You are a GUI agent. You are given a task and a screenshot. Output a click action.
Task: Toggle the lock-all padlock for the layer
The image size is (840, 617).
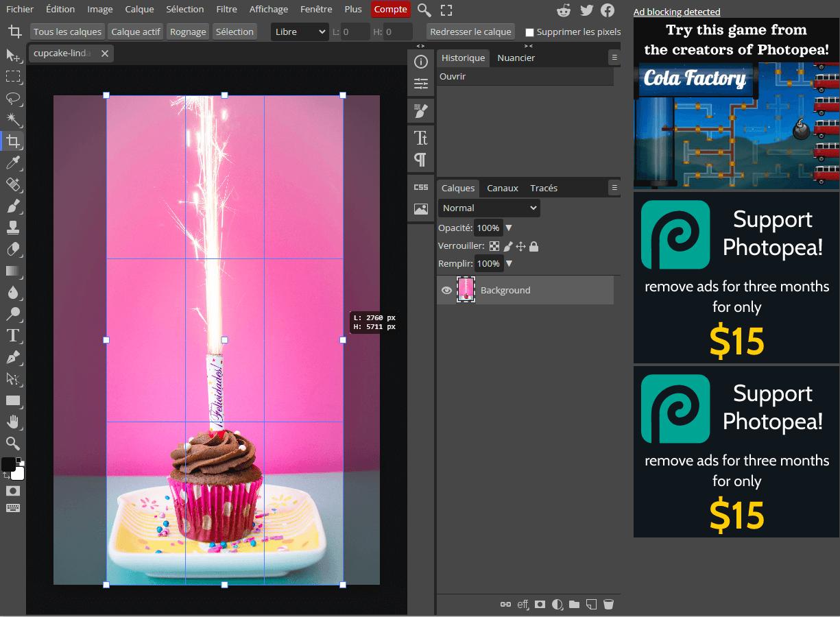pyautogui.click(x=533, y=246)
